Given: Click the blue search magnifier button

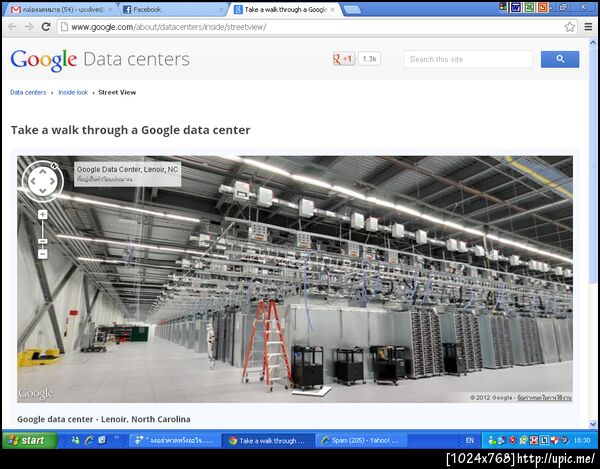Looking at the screenshot, I should [560, 59].
